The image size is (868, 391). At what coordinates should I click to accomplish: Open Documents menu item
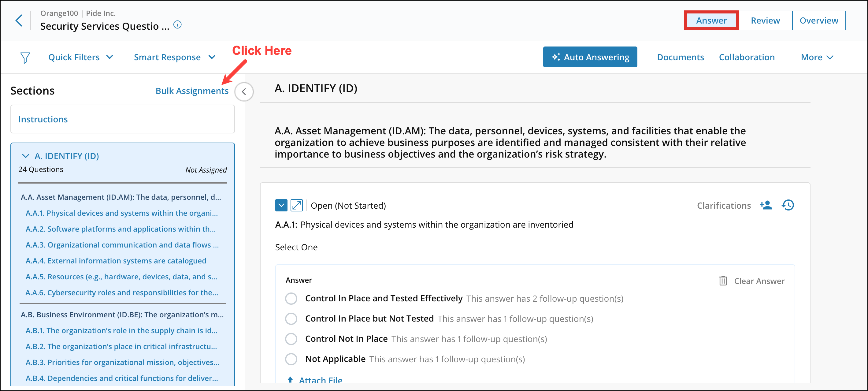click(680, 57)
